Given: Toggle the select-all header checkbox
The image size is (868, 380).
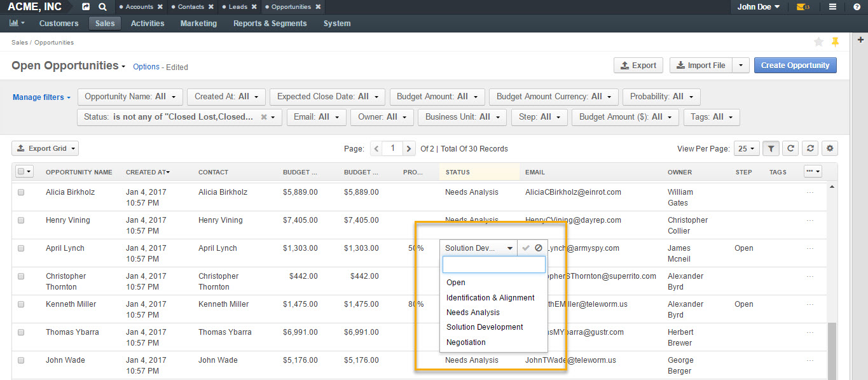Looking at the screenshot, I should click(21, 171).
